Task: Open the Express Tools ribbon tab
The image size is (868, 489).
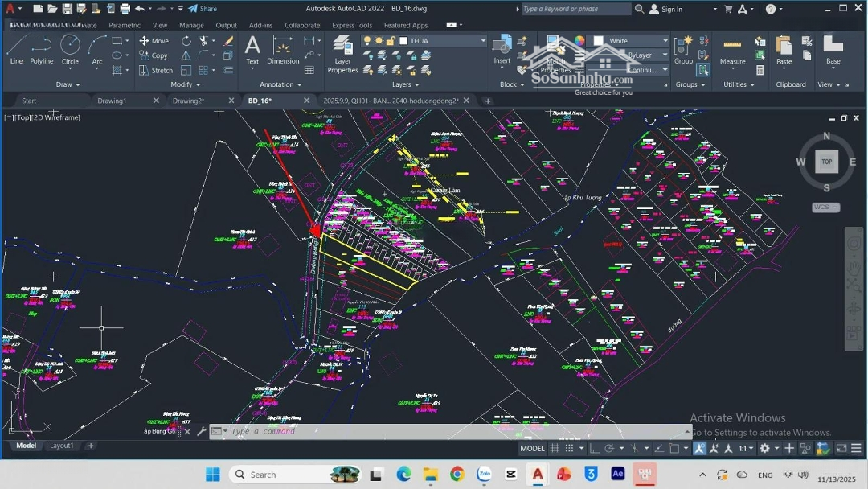Action: pos(352,25)
